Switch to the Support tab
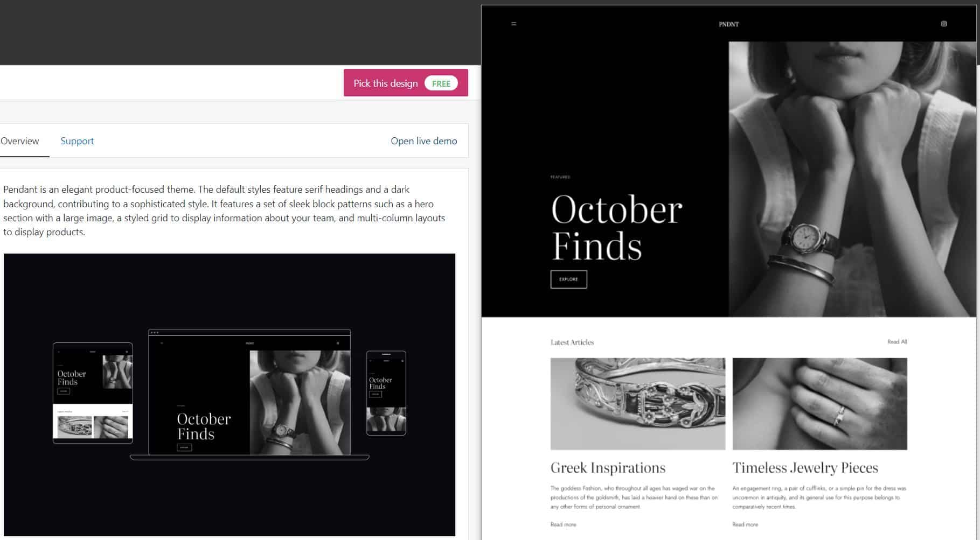The height and width of the screenshot is (540, 980). (77, 141)
